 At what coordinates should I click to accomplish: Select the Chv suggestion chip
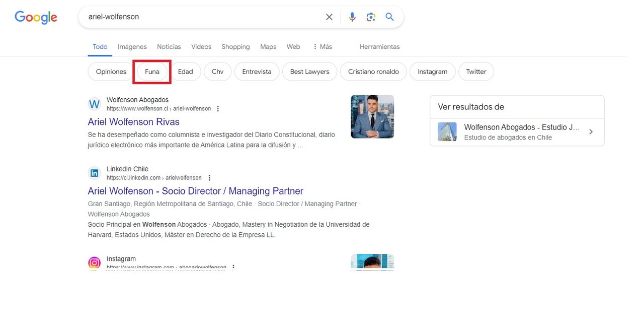click(217, 72)
